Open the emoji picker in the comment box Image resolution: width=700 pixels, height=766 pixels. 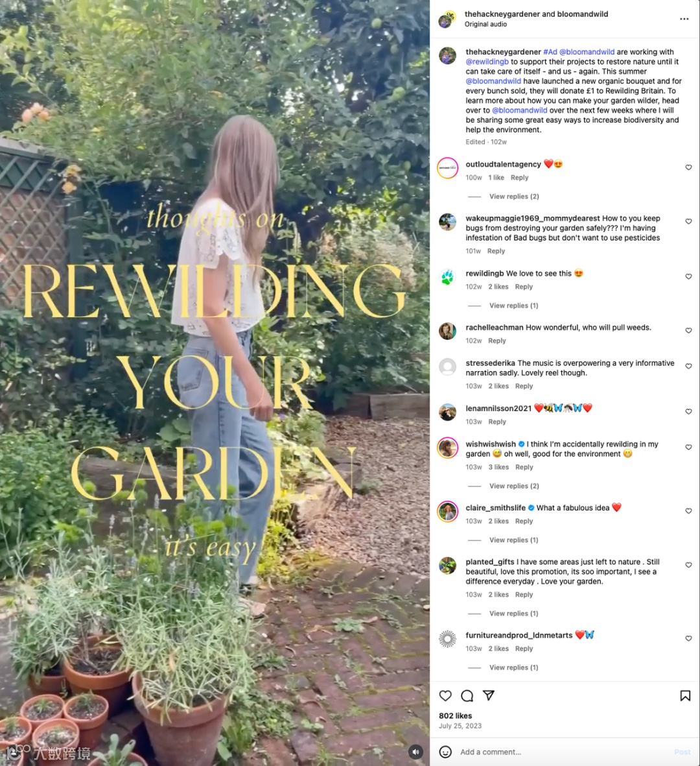(x=445, y=752)
